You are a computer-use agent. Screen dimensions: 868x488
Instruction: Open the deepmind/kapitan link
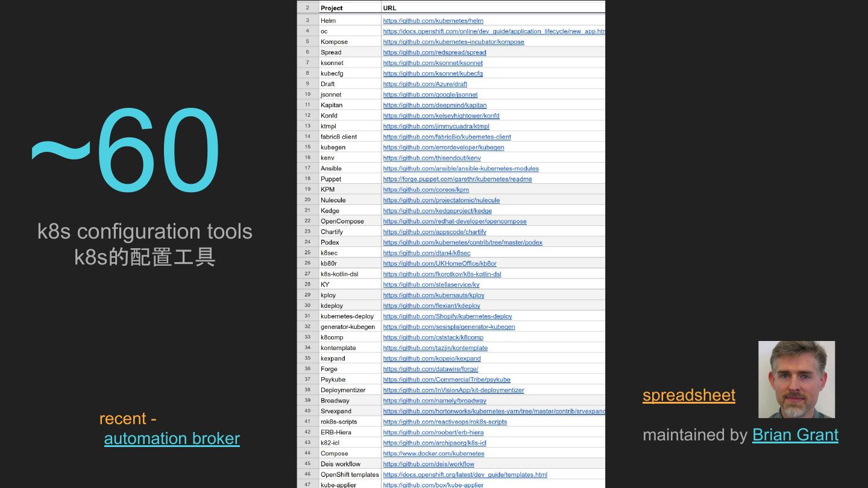point(435,105)
